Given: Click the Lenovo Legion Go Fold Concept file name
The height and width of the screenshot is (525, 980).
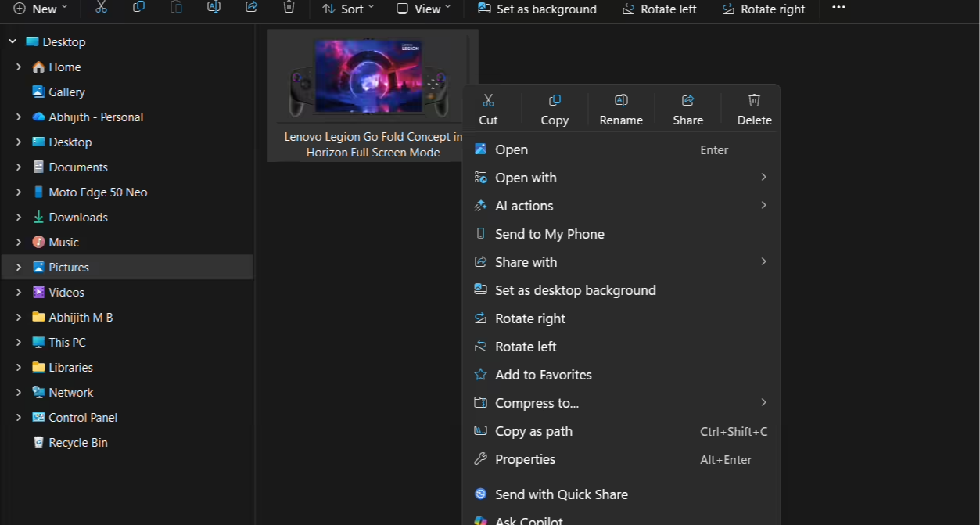Looking at the screenshot, I should click(373, 144).
